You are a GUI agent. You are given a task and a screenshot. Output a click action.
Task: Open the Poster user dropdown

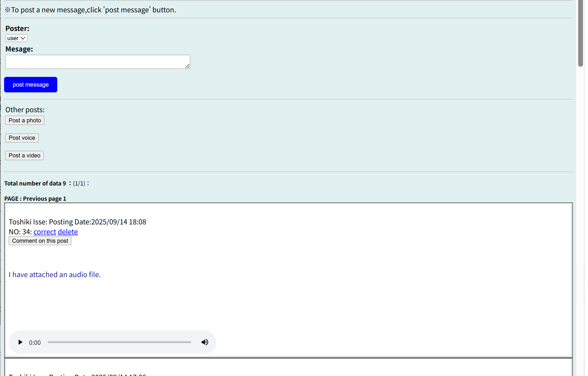click(16, 38)
